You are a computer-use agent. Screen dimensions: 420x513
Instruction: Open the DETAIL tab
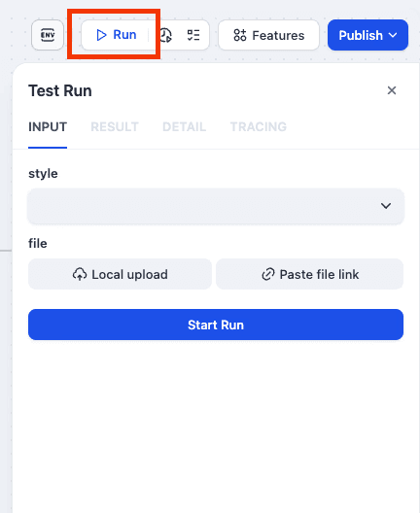point(185,127)
